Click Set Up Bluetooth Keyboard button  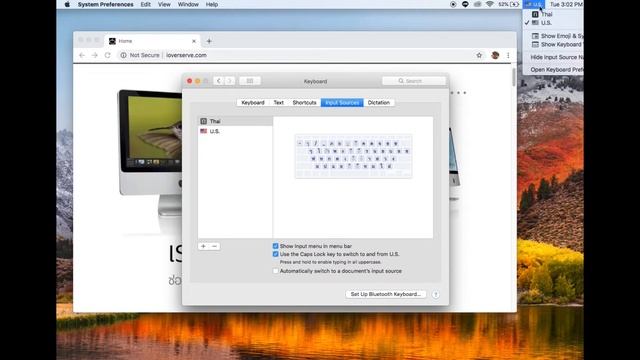386,294
